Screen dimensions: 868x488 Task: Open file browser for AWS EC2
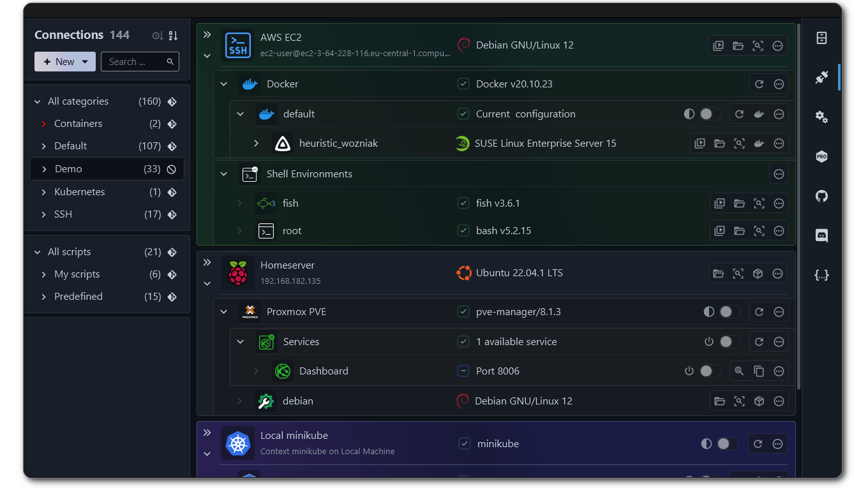pos(738,46)
